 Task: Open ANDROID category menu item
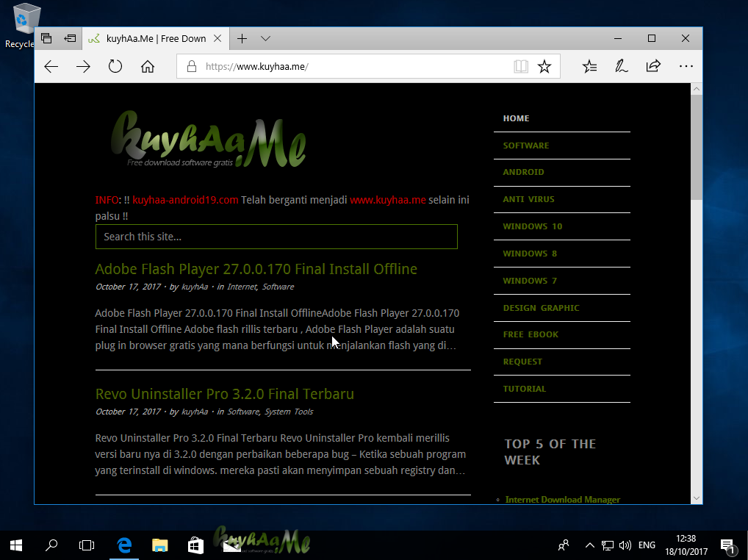point(523,172)
